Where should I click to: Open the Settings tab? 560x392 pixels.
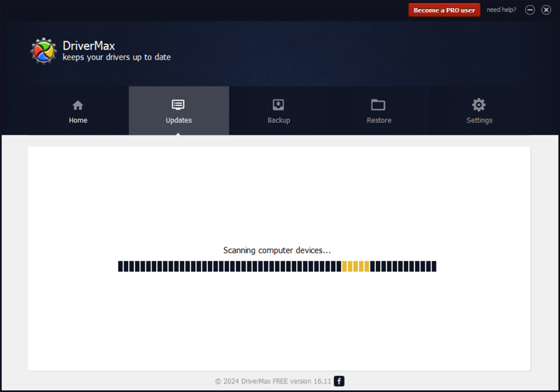click(x=479, y=110)
